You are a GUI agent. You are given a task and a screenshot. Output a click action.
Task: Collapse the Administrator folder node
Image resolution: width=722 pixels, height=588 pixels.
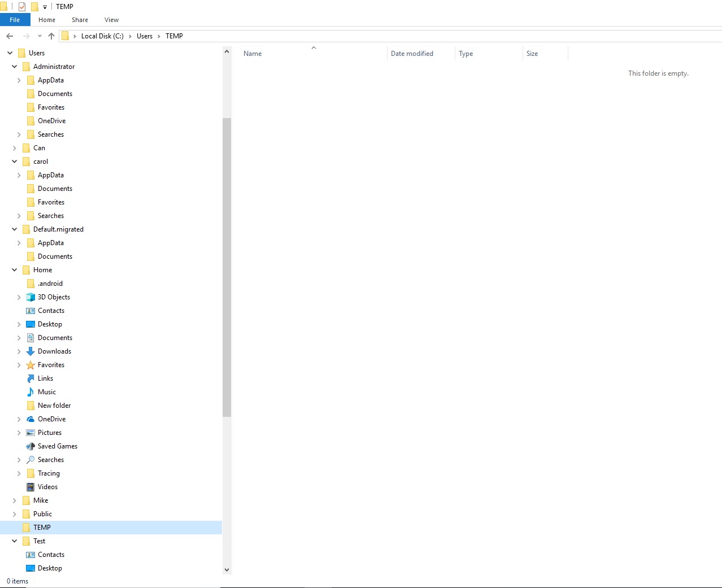(x=14, y=67)
